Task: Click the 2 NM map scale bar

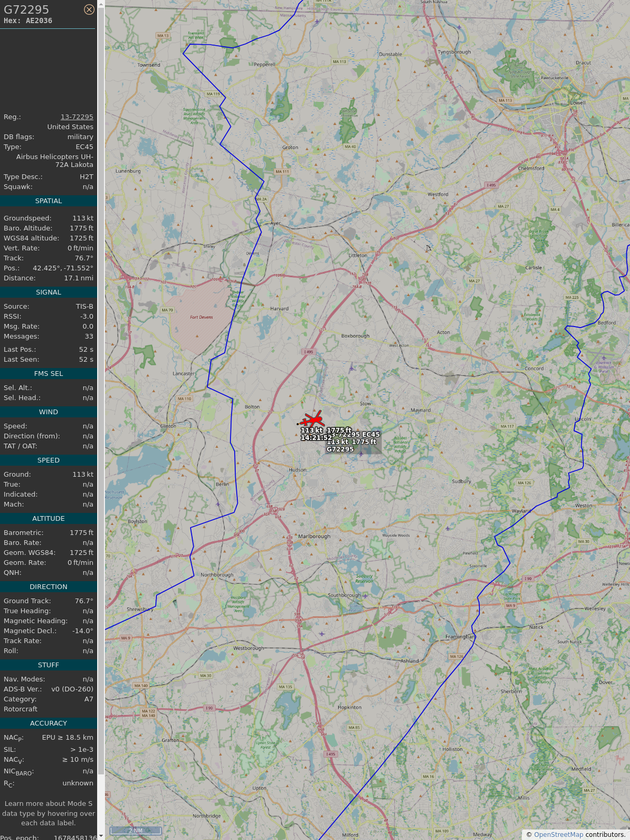Action: (x=135, y=831)
